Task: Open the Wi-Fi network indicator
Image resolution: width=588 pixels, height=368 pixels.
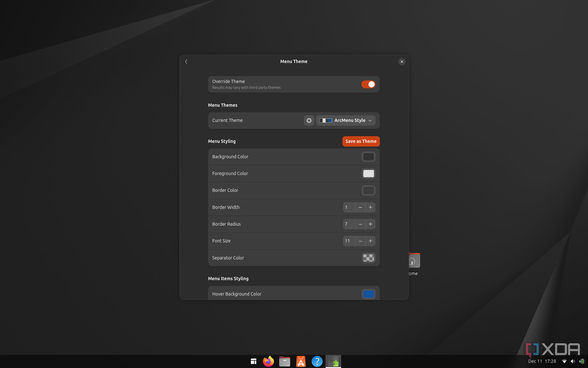Action: [x=564, y=361]
